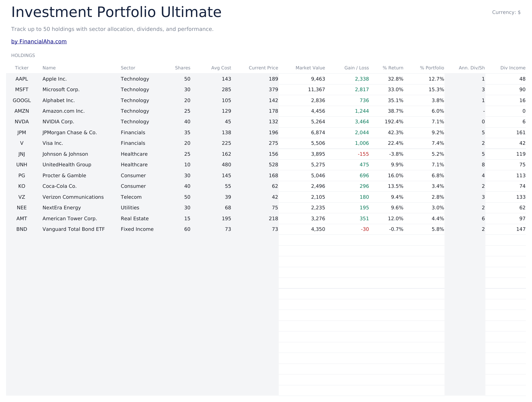Select the NVDA ticker cell
Image resolution: width=532 pixels, height=402 pixels.
22,122
